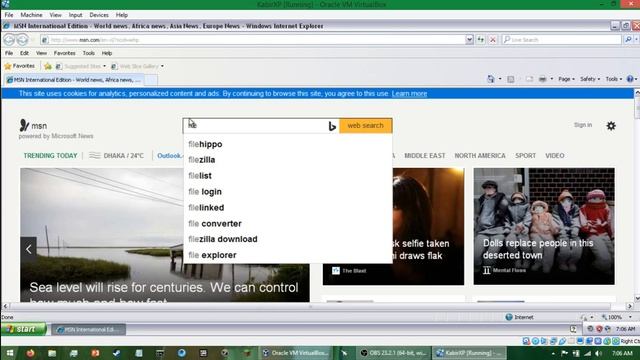Viewport: 640px width, 360px height.
Task: Click previous-slide arrow on news carousel
Action: point(29,249)
